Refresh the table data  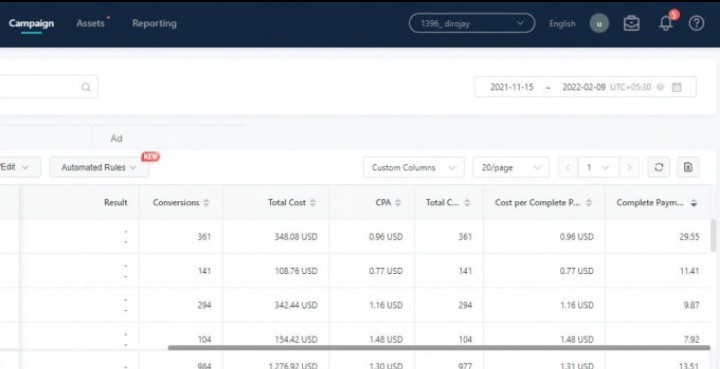point(658,168)
